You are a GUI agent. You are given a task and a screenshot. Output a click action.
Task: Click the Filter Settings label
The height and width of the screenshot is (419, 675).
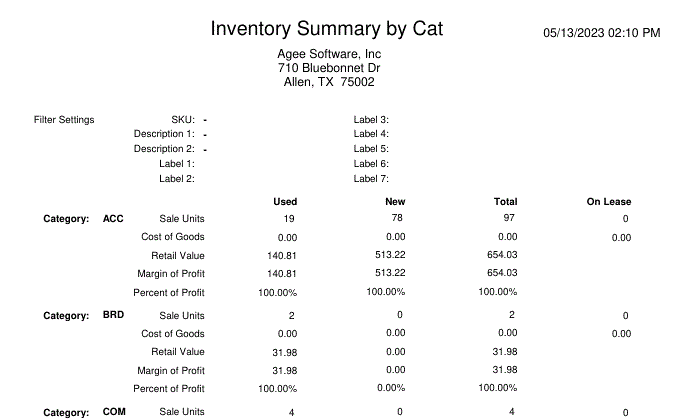(x=64, y=120)
